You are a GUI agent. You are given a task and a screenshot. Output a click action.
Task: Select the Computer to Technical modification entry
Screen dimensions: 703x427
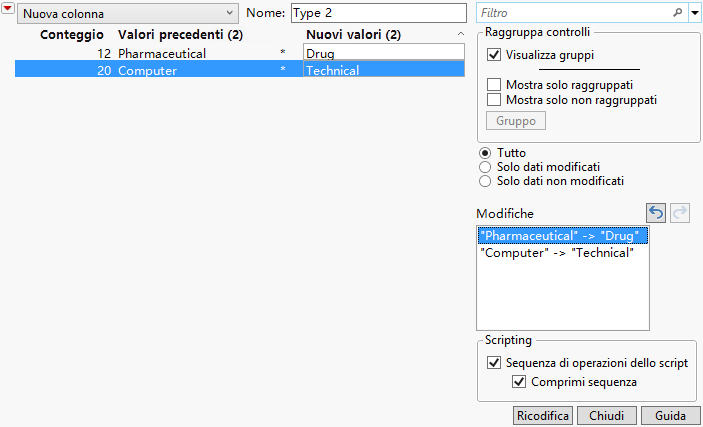pos(557,253)
